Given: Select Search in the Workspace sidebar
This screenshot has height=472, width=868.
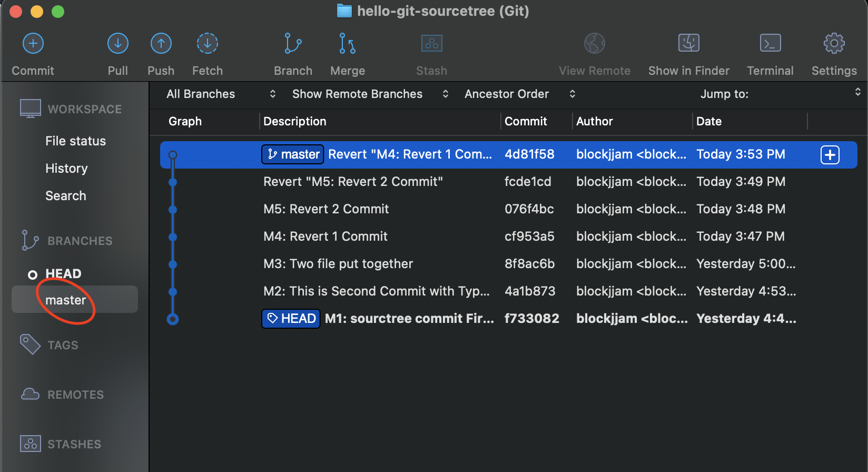Looking at the screenshot, I should [65, 196].
